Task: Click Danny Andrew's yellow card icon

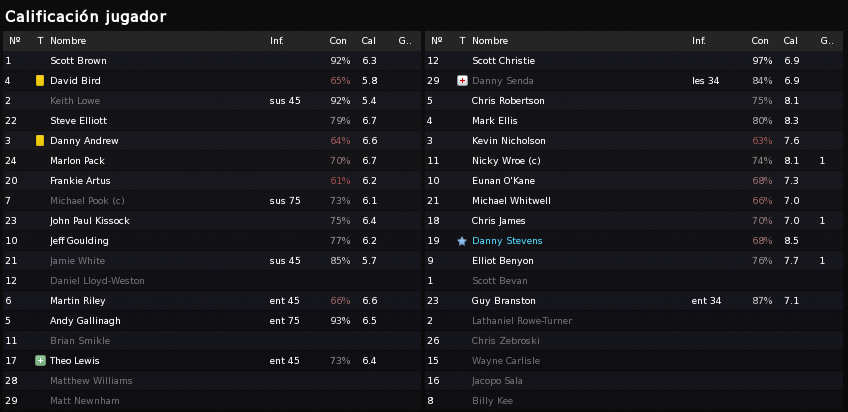Action: 39,141
